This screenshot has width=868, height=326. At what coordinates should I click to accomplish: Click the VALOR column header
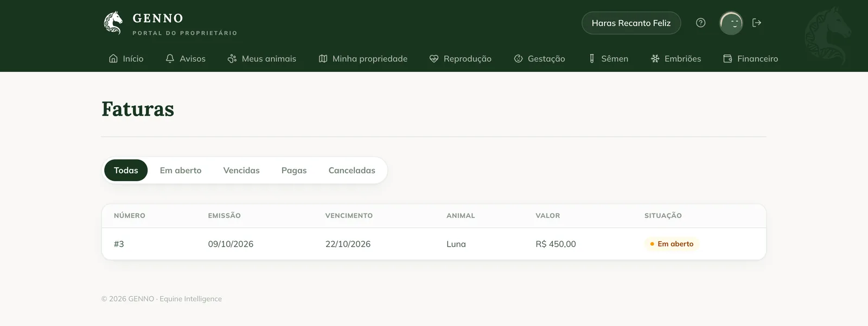coord(547,216)
